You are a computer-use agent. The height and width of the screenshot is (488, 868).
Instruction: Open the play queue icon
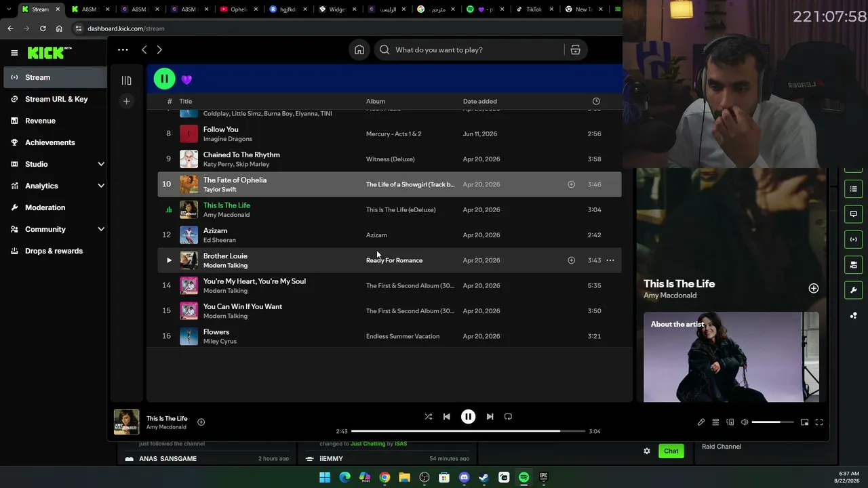point(715,422)
